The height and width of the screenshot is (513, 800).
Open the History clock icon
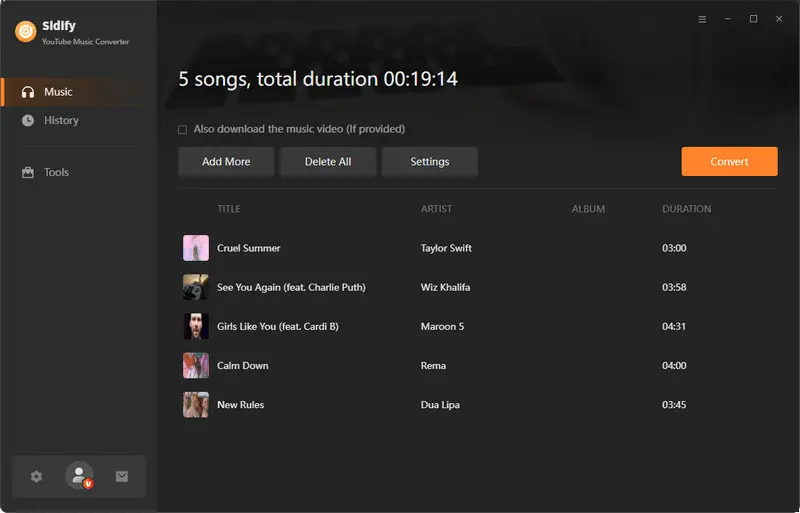coord(28,120)
